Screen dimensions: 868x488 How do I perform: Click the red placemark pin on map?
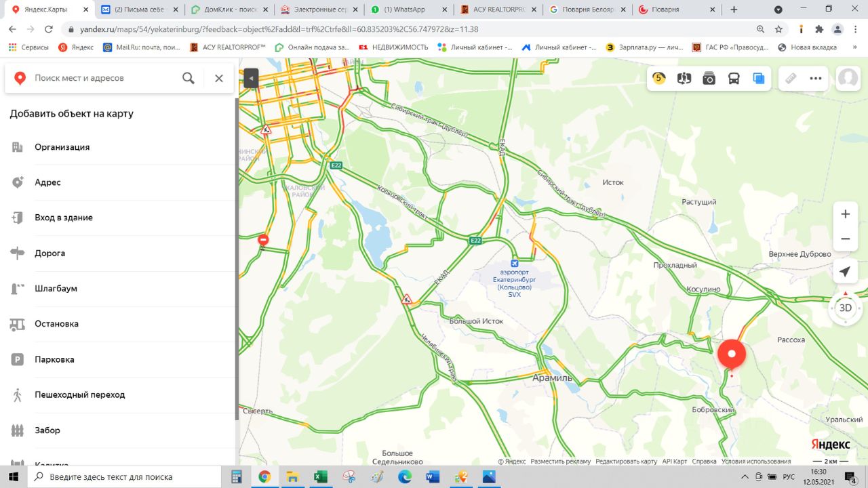[x=732, y=355]
